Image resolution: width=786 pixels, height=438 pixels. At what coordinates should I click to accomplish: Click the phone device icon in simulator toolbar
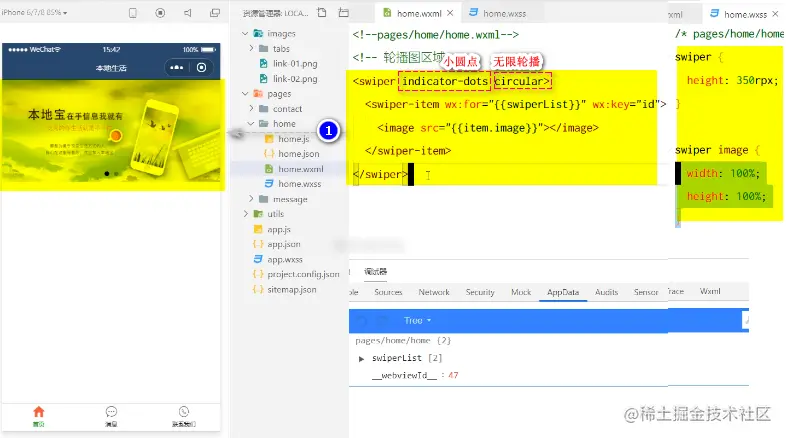133,13
